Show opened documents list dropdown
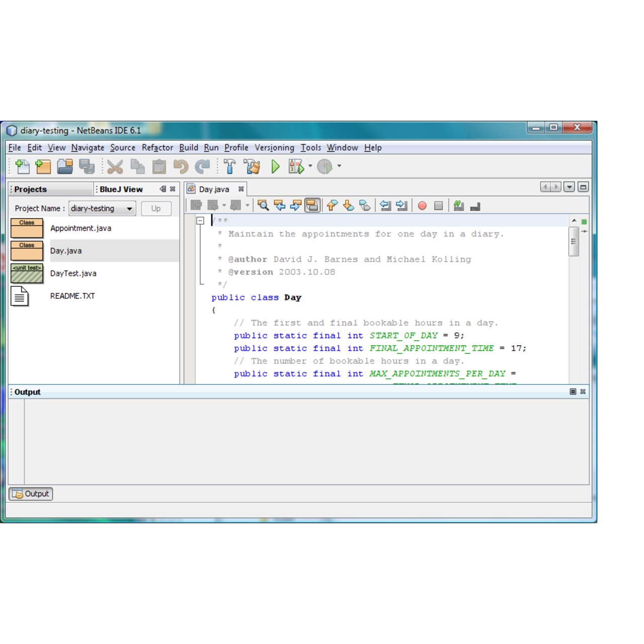 [x=570, y=187]
